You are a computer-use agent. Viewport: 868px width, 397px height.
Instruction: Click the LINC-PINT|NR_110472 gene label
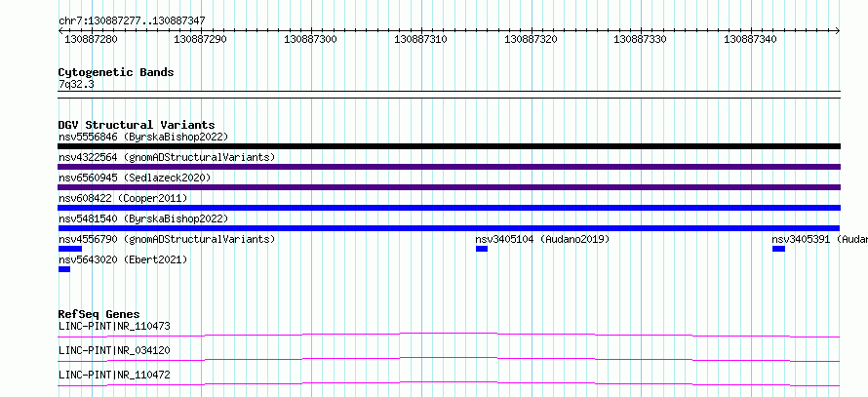(x=114, y=375)
